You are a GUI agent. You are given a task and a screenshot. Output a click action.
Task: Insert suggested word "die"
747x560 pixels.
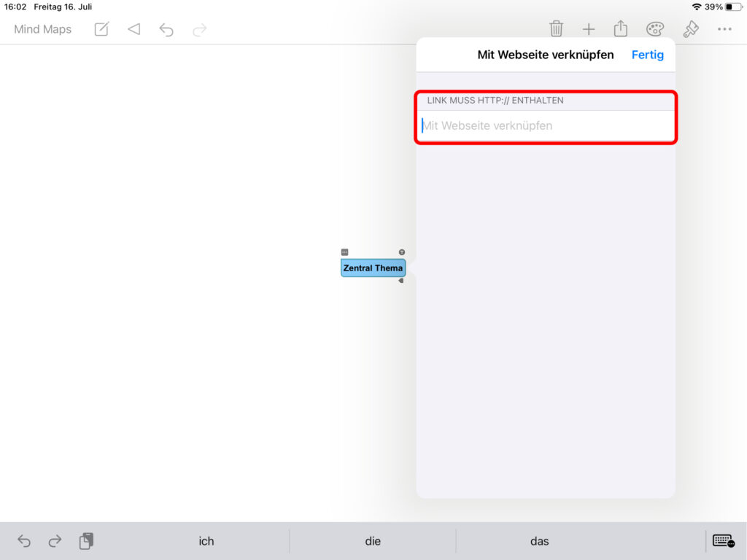coord(373,541)
